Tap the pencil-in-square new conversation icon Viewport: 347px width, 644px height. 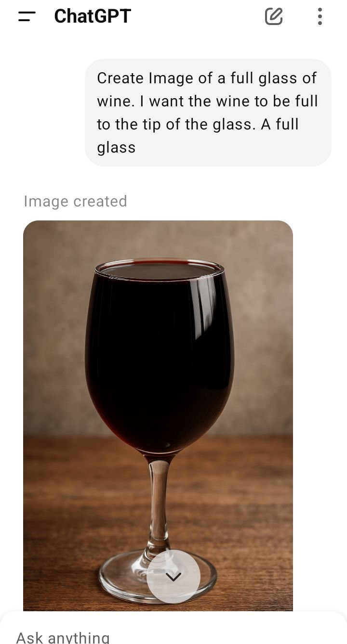(273, 16)
